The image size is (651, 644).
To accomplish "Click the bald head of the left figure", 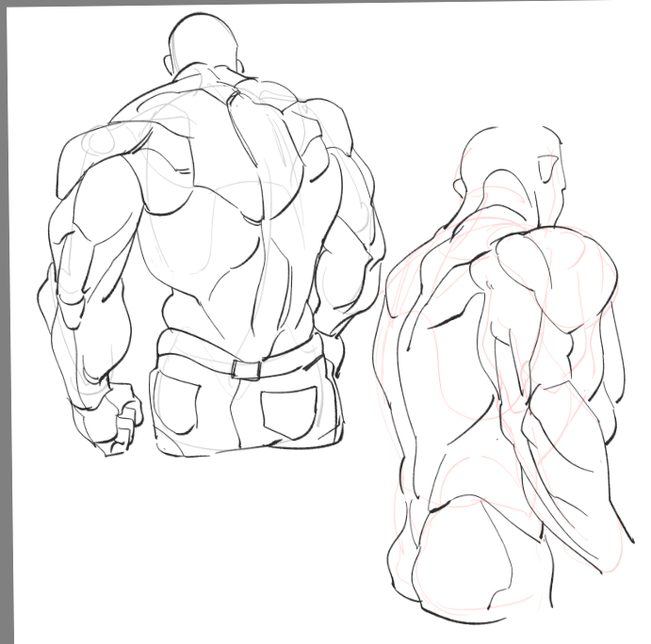I will pos(203,42).
